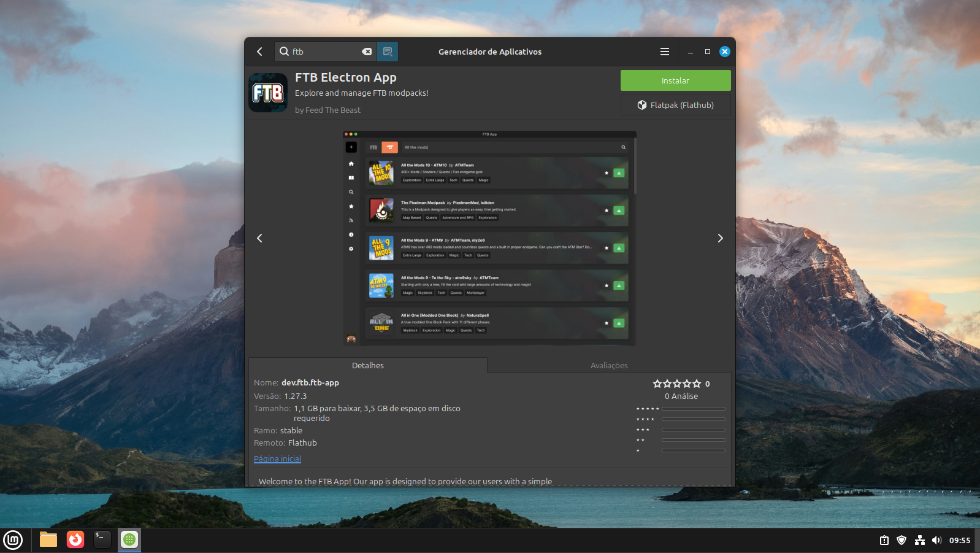Open the network connections tray icon

(x=919, y=540)
